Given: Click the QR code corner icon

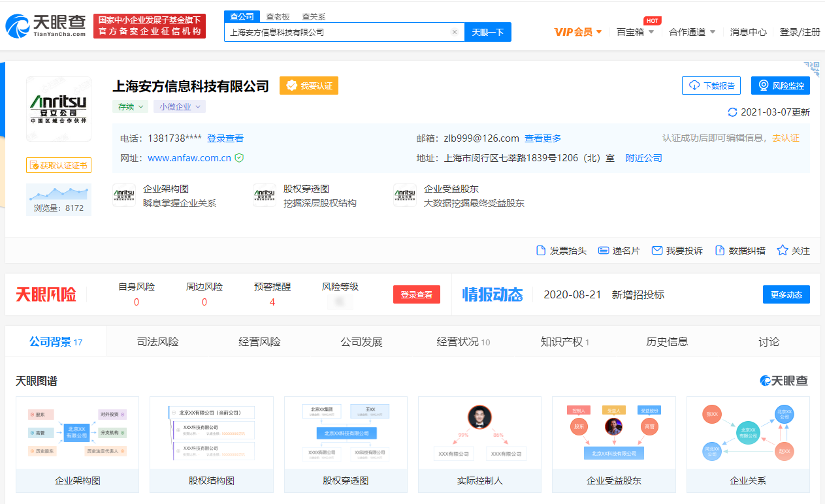Looking at the screenshot, I should 812,69.
